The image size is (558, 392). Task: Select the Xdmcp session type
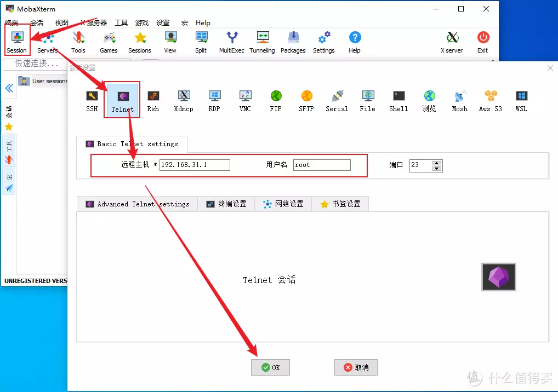click(184, 101)
